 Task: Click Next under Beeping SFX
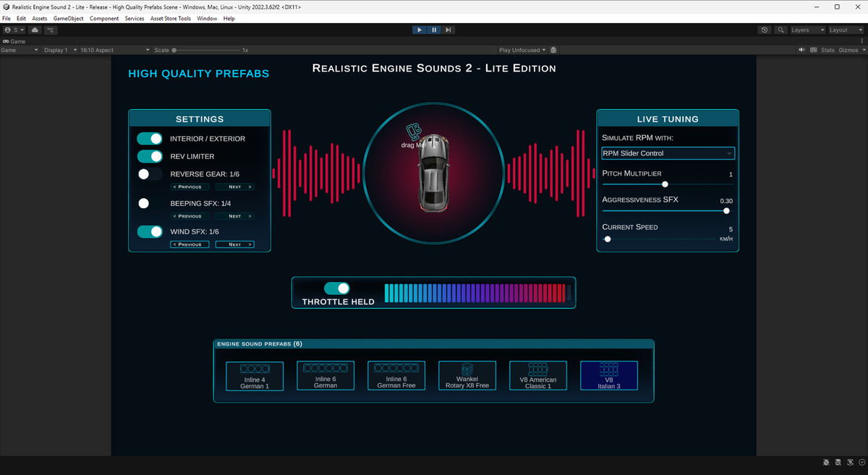(235, 215)
